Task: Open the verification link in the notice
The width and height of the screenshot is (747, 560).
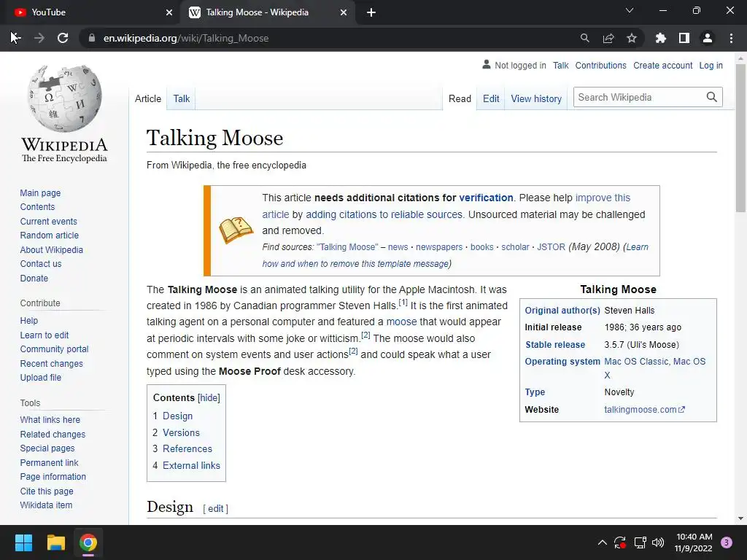Action: (x=486, y=198)
